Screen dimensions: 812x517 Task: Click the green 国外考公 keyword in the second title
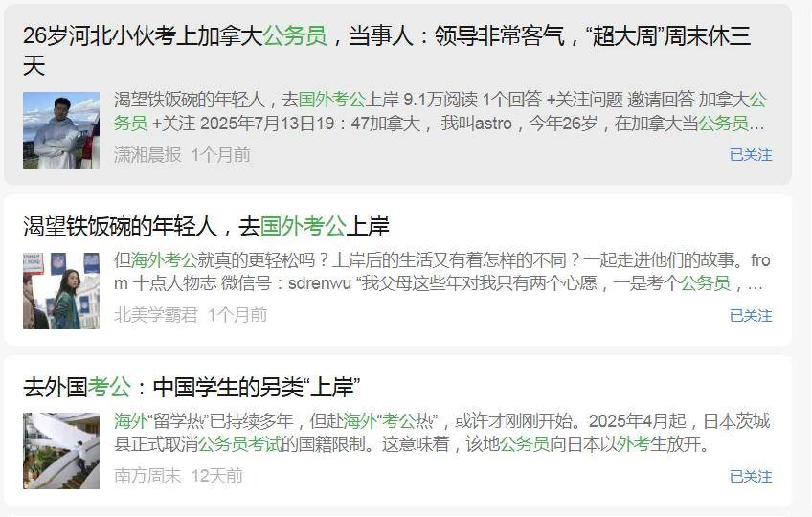tap(303, 226)
